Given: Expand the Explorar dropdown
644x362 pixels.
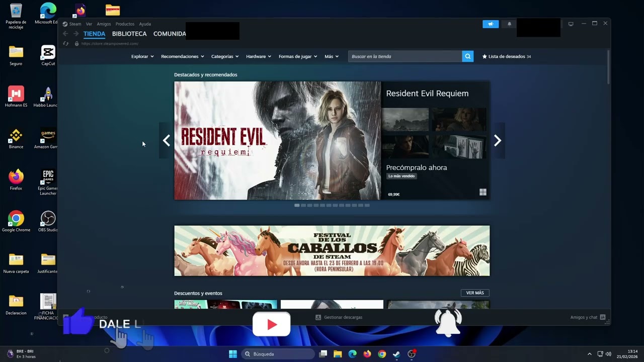Looking at the screenshot, I should tap(142, 56).
